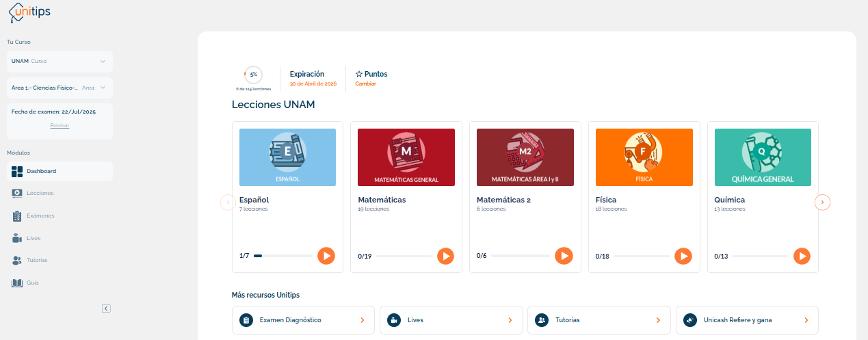Click the Matemáticas 0/19 progress bar
This screenshot has height=340, width=868.
click(x=404, y=257)
